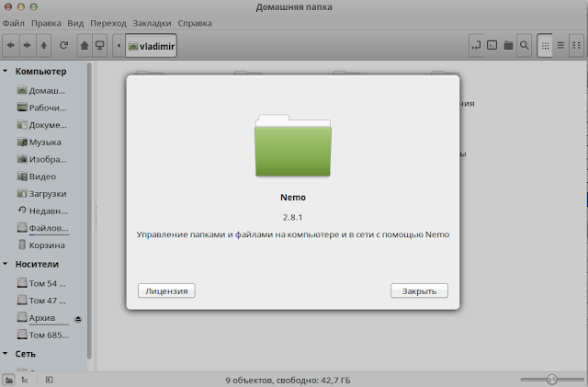Open Загрузки in the sidebar
588x387 pixels.
pos(41,194)
